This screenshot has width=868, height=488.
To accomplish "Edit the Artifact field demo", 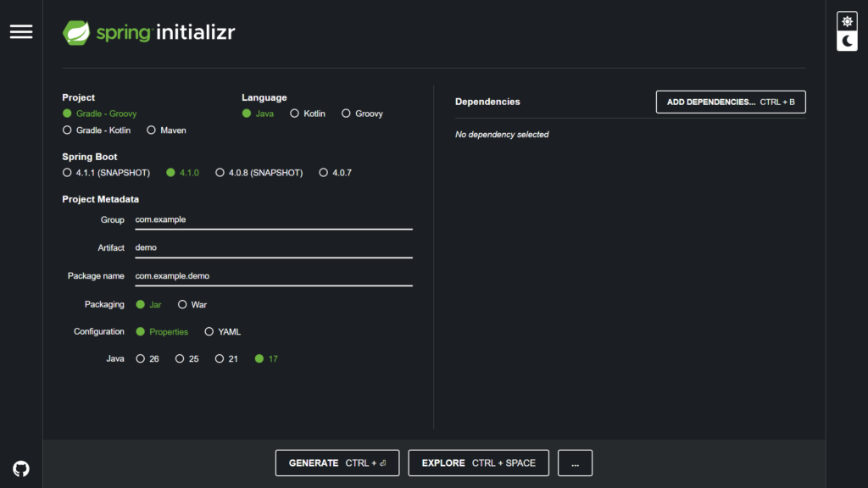I will tap(274, 248).
